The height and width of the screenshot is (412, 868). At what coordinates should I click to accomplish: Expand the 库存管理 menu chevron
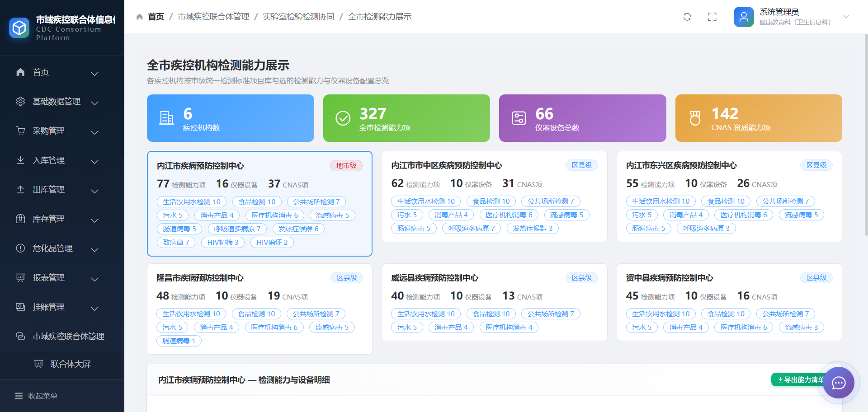coord(94,220)
